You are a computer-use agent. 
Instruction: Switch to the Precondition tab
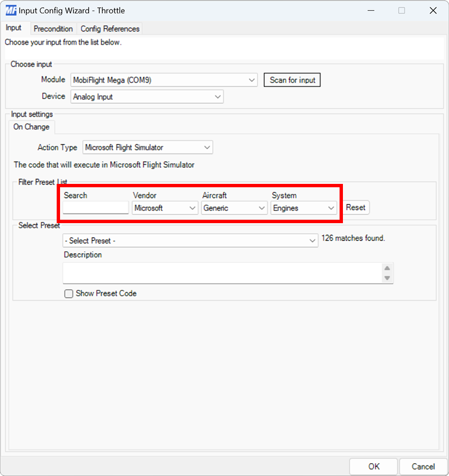[53, 29]
